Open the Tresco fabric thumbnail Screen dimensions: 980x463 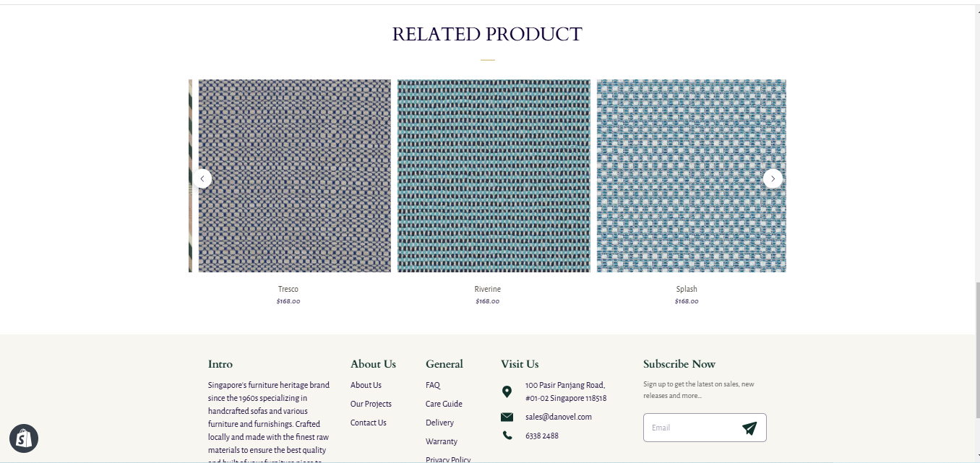[294, 176]
